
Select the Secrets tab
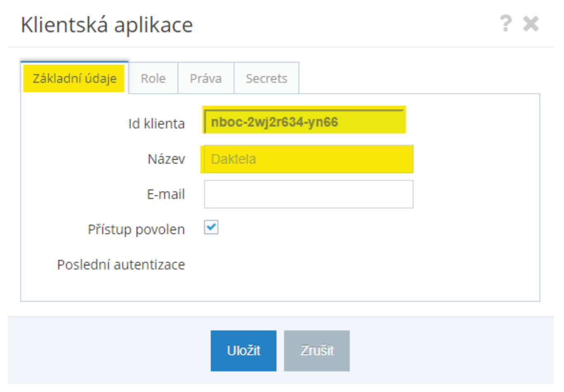click(266, 78)
